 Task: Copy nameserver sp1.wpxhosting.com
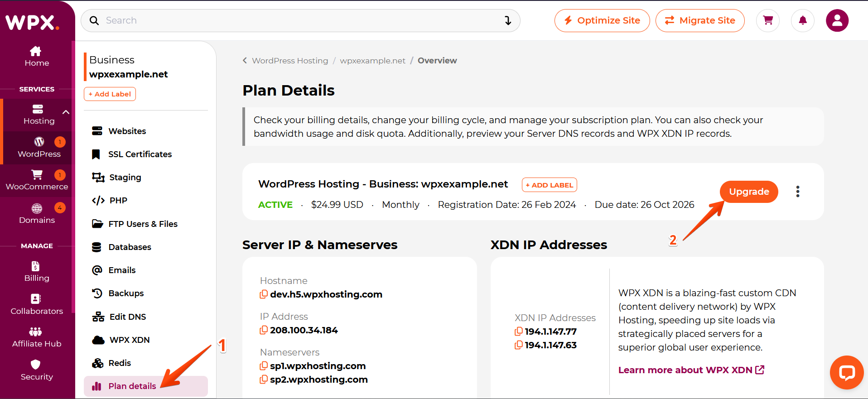(x=263, y=366)
